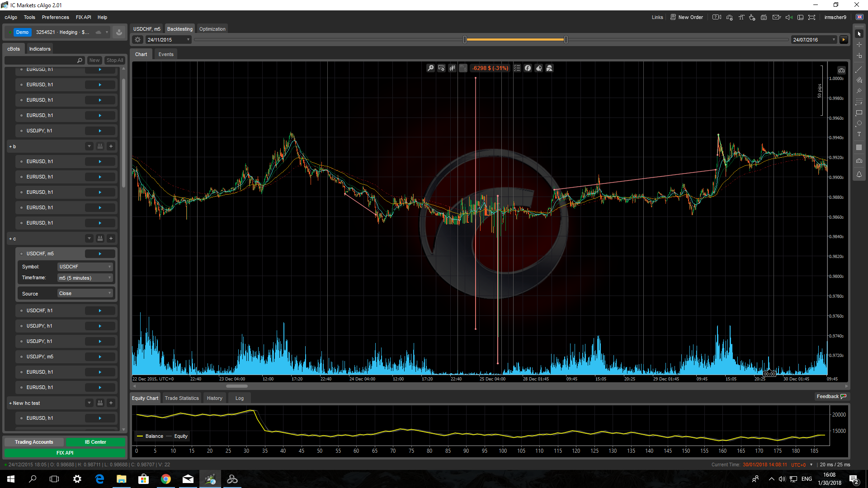This screenshot has height=488, width=868.
Task: Open the Preferences menu
Action: tap(55, 17)
